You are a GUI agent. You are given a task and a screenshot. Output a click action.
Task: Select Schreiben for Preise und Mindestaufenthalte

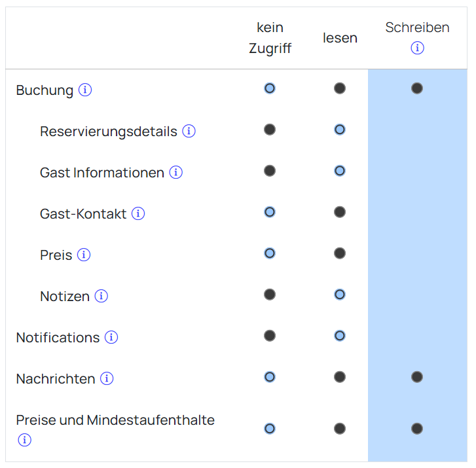(417, 429)
